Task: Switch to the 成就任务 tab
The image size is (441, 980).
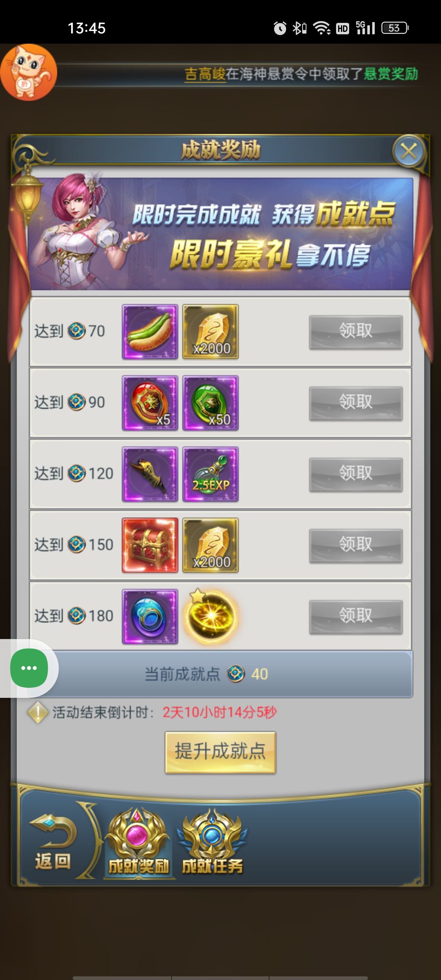Action: pos(212,842)
